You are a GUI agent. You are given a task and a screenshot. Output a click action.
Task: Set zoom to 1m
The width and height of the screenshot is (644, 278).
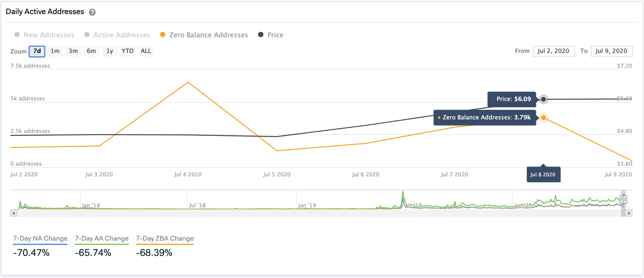(x=55, y=51)
